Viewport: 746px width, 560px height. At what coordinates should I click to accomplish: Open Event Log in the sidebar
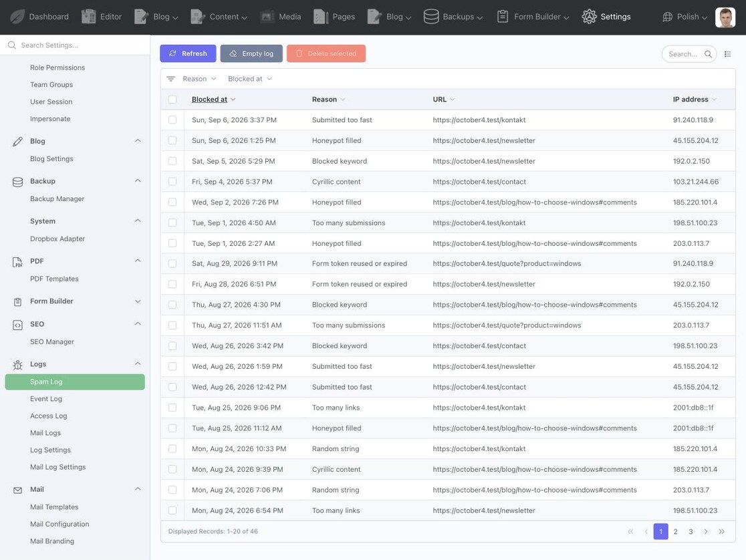(x=46, y=399)
